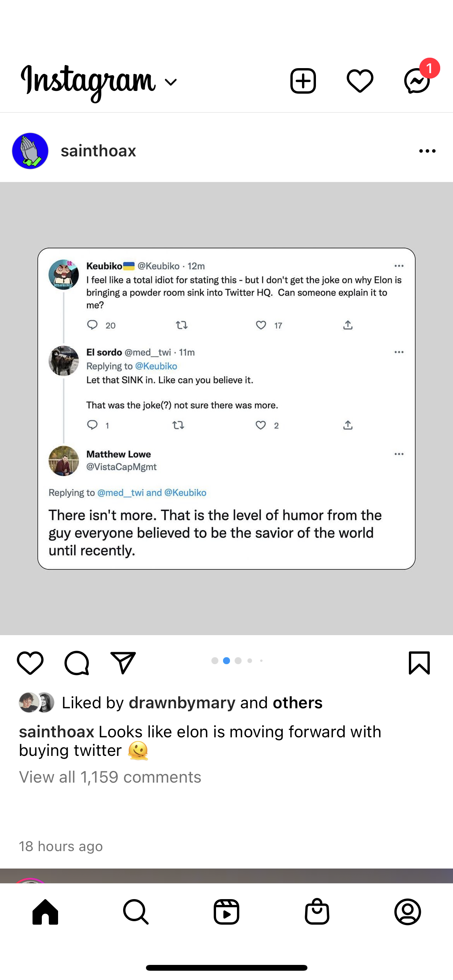Screen dimensions: 453x980
Task: Open Search from bottom navigation
Action: 136,912
